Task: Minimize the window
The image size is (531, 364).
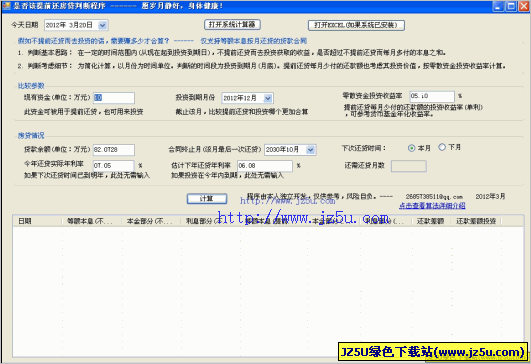Action: point(498,6)
